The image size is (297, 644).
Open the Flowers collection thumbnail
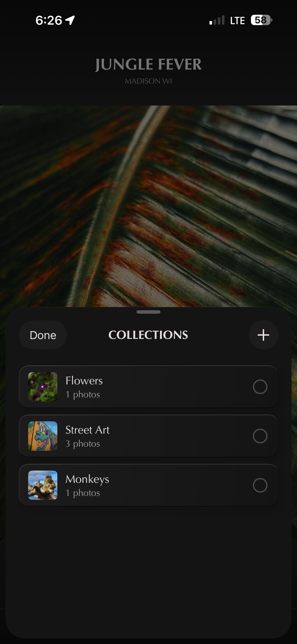43,387
